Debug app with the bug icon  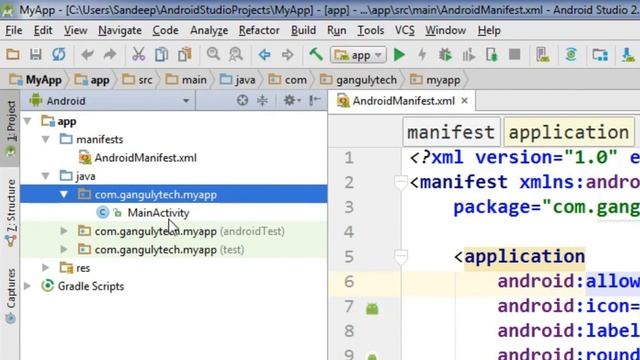tap(445, 55)
